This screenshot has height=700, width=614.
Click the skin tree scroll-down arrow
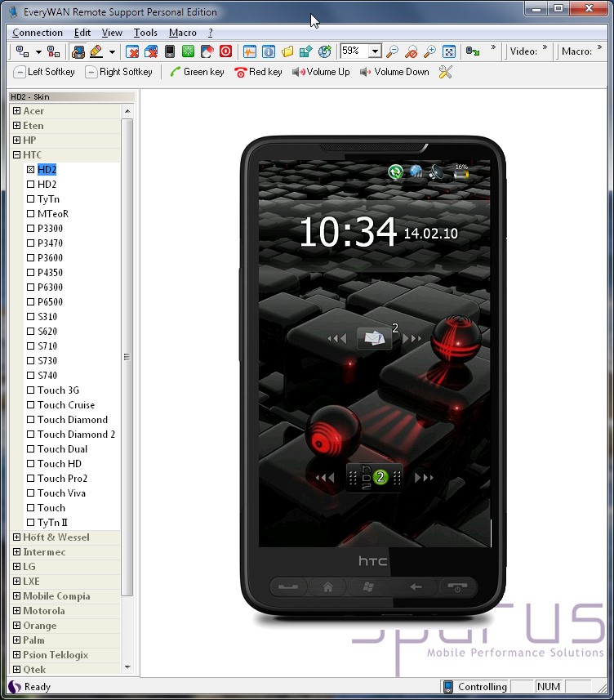[127, 667]
